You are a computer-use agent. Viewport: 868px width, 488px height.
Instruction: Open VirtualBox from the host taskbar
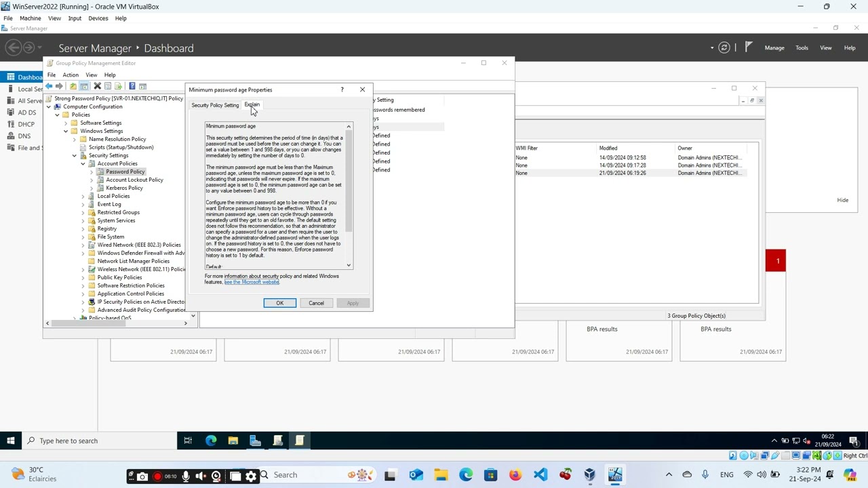[590, 474]
